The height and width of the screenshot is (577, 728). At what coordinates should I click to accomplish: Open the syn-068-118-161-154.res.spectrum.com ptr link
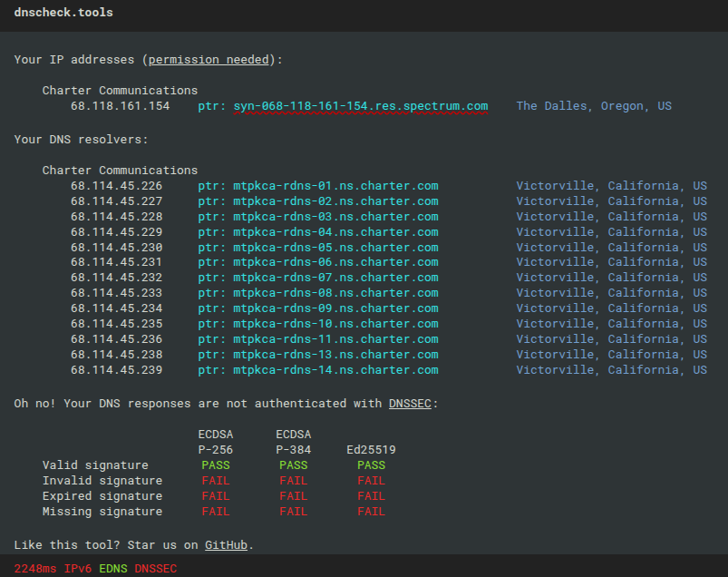click(361, 106)
